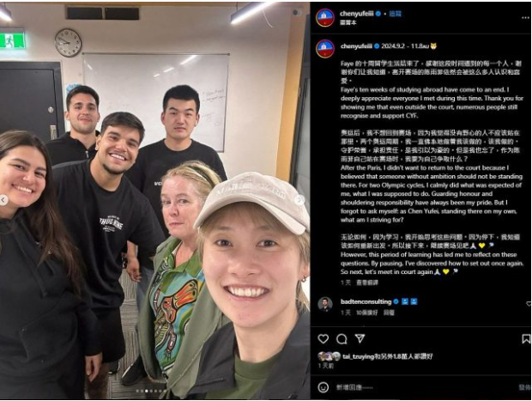Go to next photo in carousel
The image size is (532, 401).
click(x=299, y=200)
